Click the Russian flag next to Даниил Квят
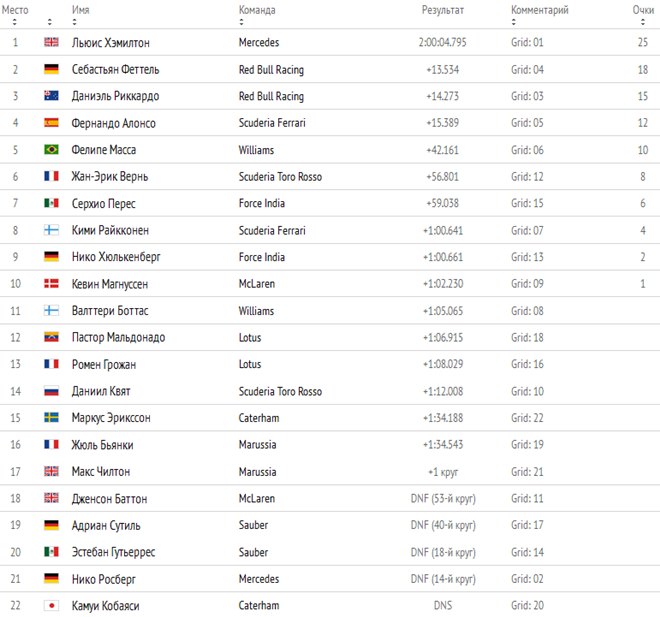The width and height of the screenshot is (660, 617). [51, 391]
